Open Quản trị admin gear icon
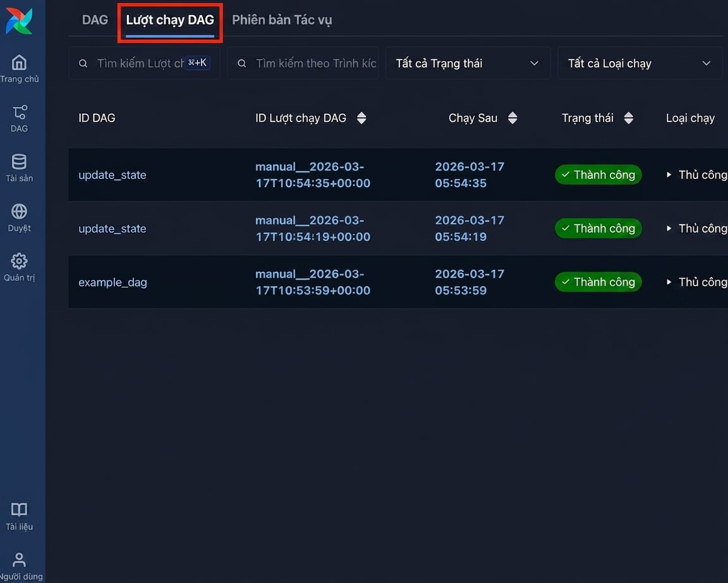Viewport: 728px width, 583px height. [19, 261]
